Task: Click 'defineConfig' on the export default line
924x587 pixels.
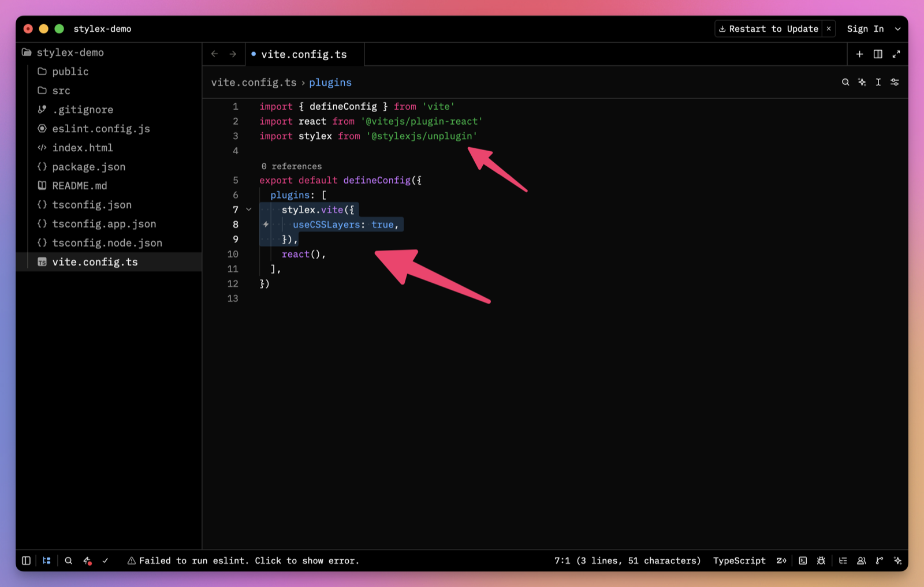Action: point(377,180)
